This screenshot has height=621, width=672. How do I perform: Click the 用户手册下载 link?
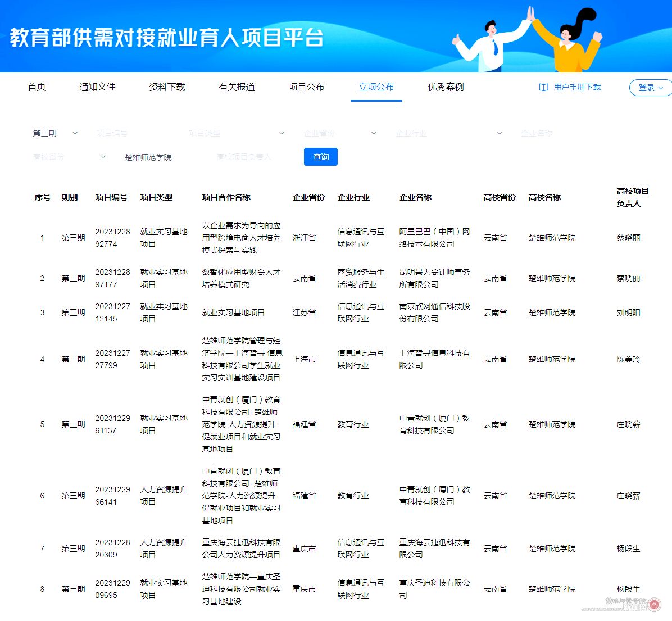pyautogui.click(x=577, y=88)
